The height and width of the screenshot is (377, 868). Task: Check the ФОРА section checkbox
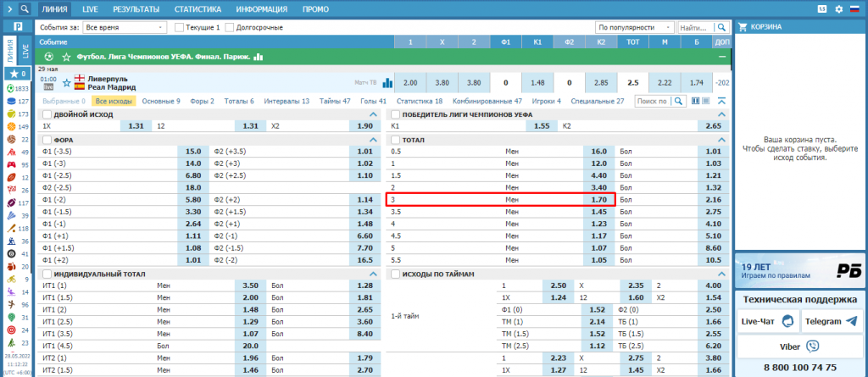46,139
